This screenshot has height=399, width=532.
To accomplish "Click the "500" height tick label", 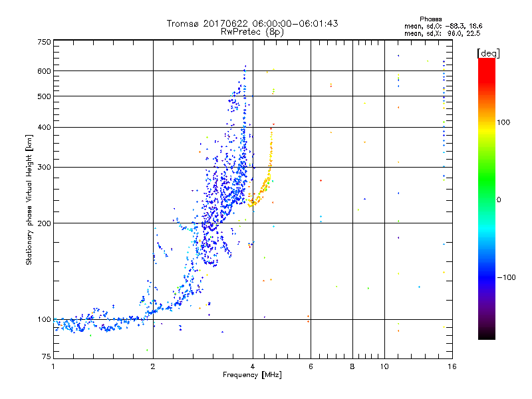I will [44, 96].
